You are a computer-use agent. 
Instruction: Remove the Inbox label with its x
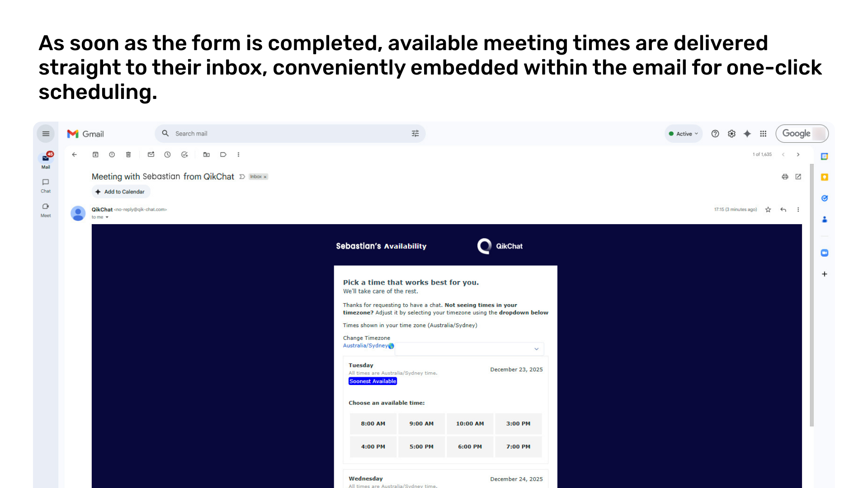(x=265, y=177)
